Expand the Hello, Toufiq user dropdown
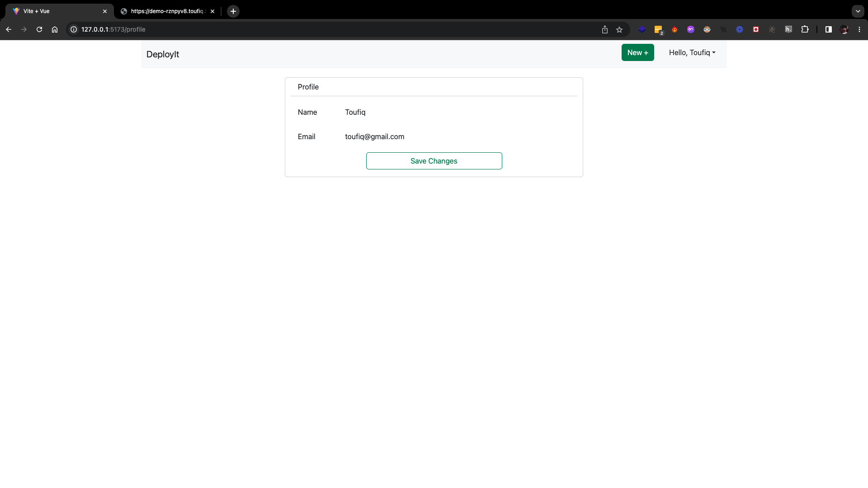 point(692,53)
